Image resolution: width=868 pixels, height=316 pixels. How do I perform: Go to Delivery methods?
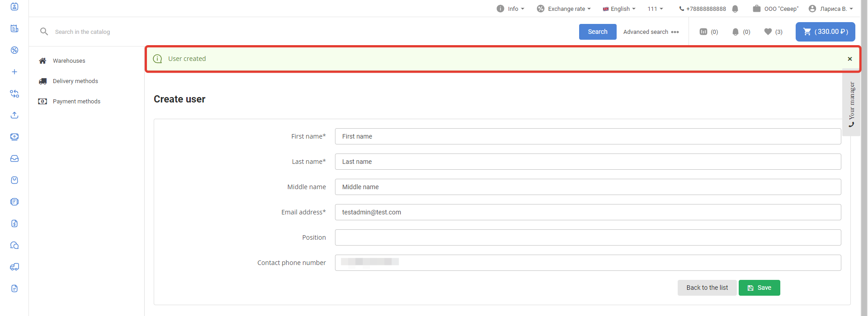(75, 81)
